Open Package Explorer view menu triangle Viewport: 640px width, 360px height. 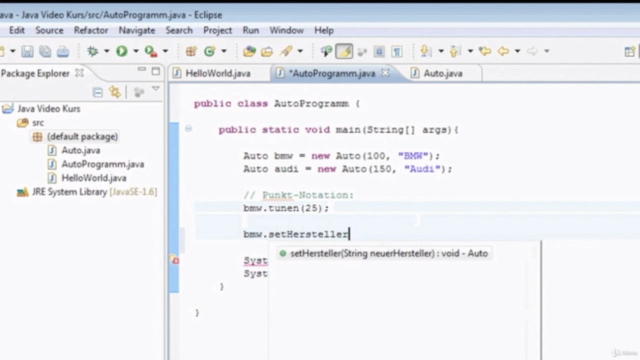pos(156,89)
